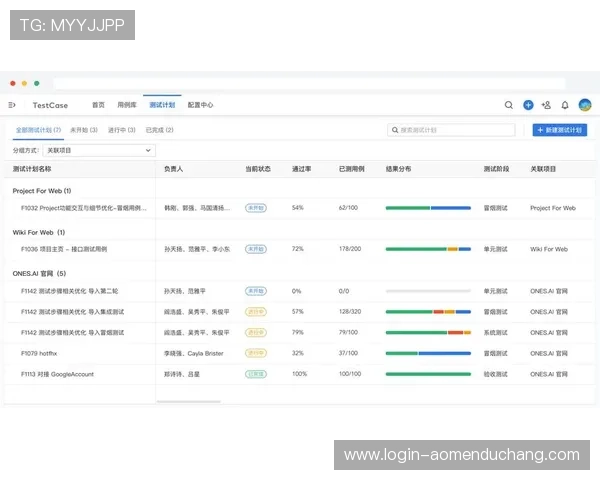
Task: Click the 54% pass rate cell
Action: pos(298,208)
